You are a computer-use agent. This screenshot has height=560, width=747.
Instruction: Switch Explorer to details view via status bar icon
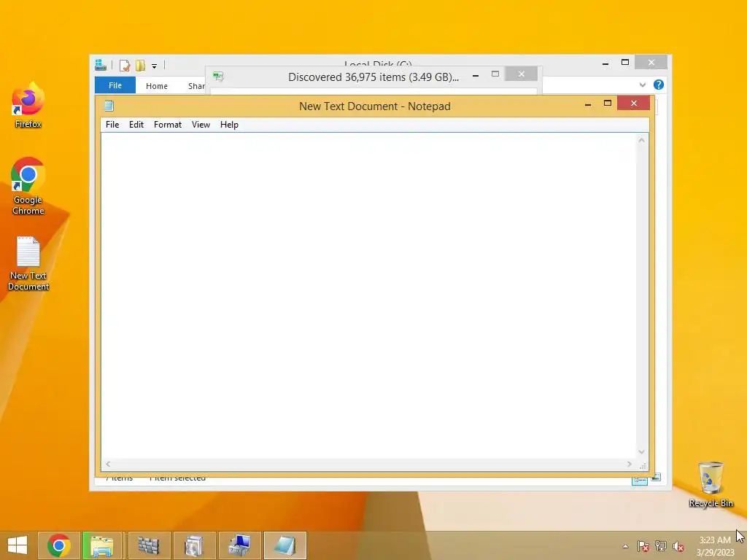pyautogui.click(x=639, y=480)
